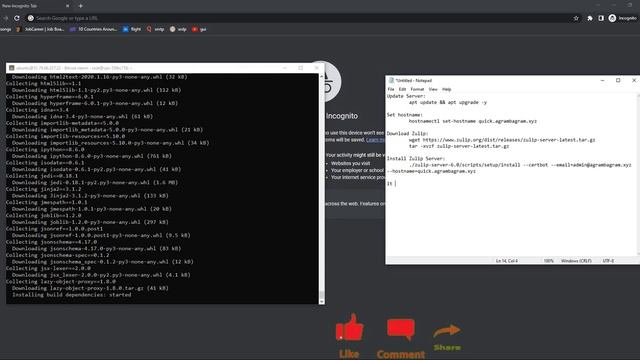This screenshot has width=640, height=360.
Task: Maximize the Notepad window
Action: pos(618,80)
